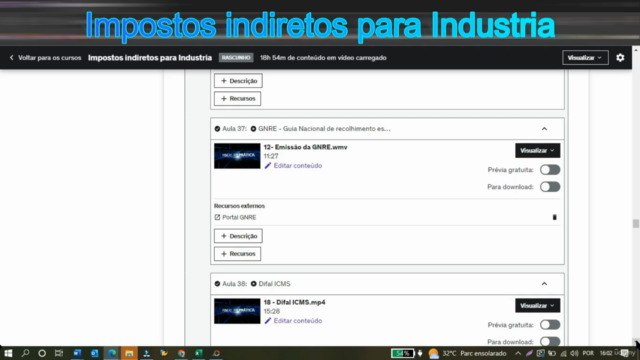Open Visualizar dropdown for Difal ICMS video
Image resolution: width=640 pixels, height=360 pixels.
[x=537, y=306]
